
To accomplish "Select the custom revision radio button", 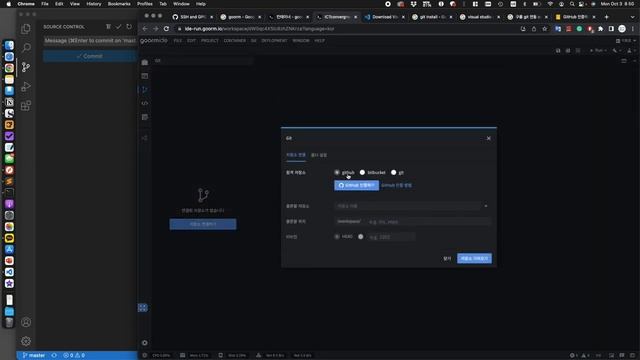I will point(360,237).
